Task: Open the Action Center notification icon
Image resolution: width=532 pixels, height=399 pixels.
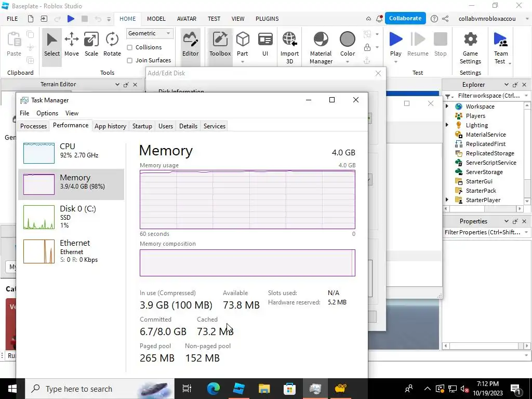Action: [x=516, y=389]
